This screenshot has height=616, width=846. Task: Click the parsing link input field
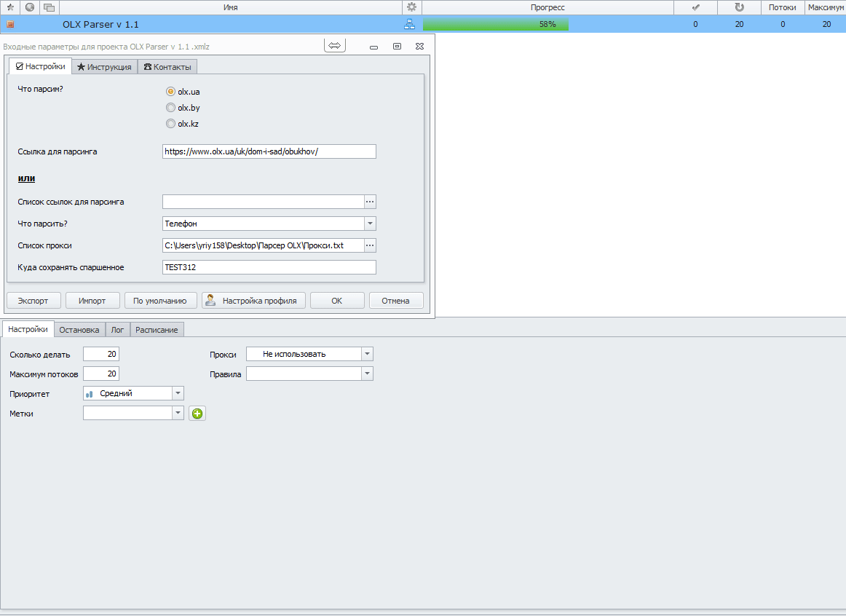[x=269, y=151]
